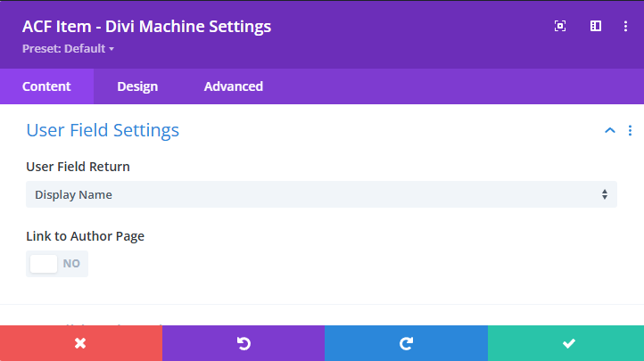Image resolution: width=644 pixels, height=361 pixels.
Task: Snap modal to sidebar layout icon
Action: pyautogui.click(x=596, y=26)
